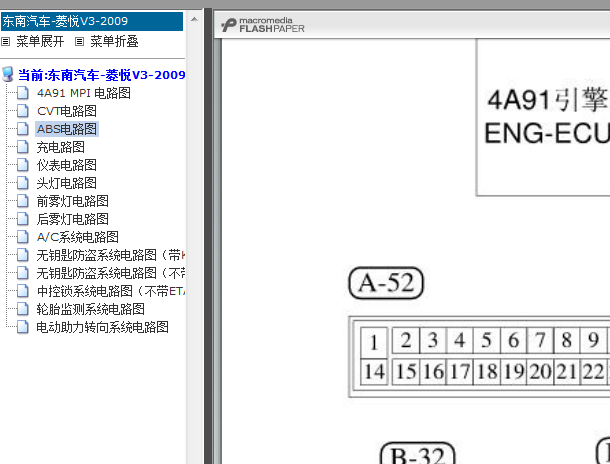610x464 pixels.
Task: Click the sidebar scroll-up arrow
Action: click(194, 19)
